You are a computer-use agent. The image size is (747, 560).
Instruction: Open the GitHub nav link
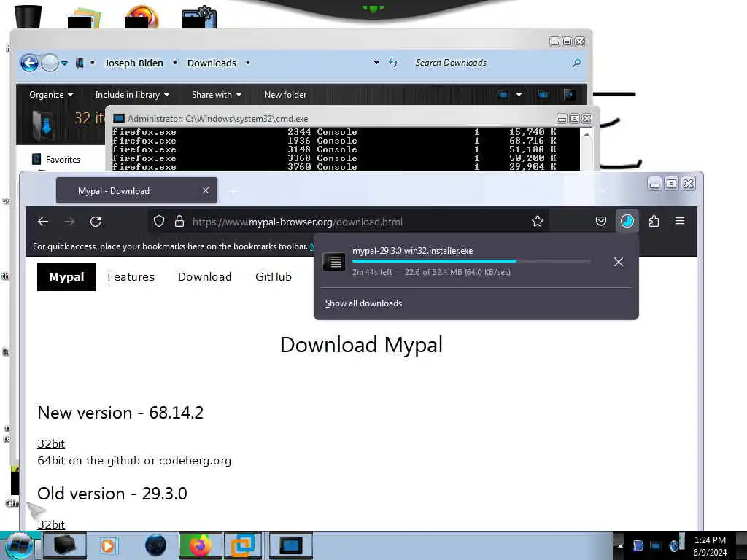[274, 276]
